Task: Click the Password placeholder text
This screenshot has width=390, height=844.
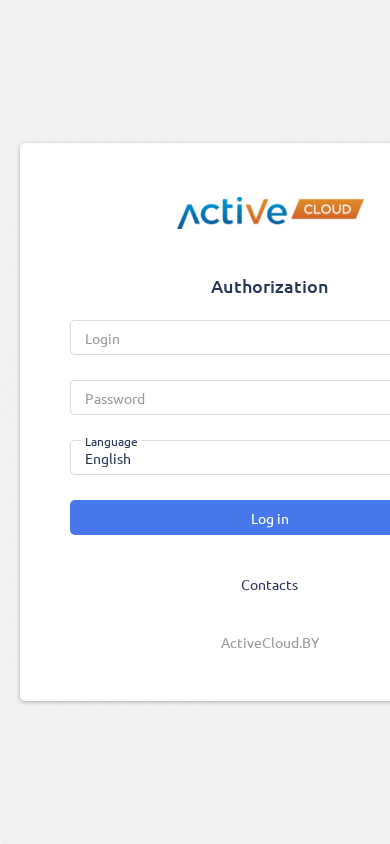Action: [x=115, y=399]
